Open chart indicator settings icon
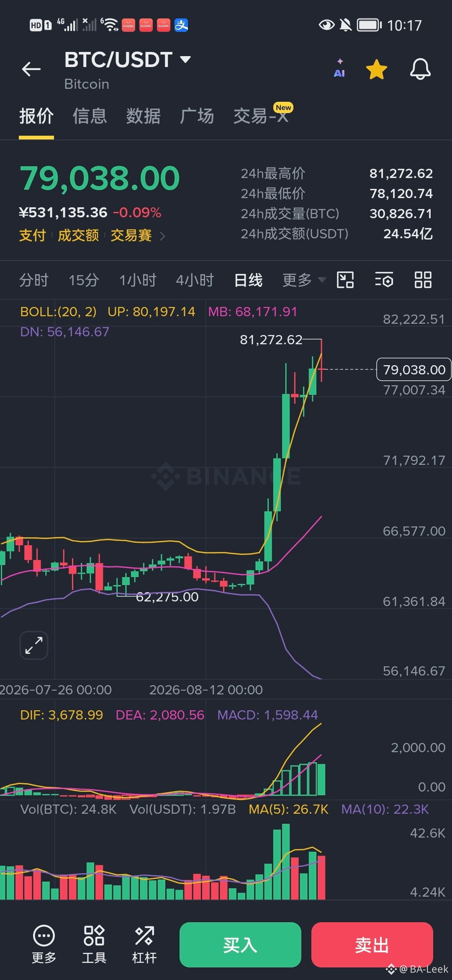This screenshot has width=452, height=980. (384, 280)
